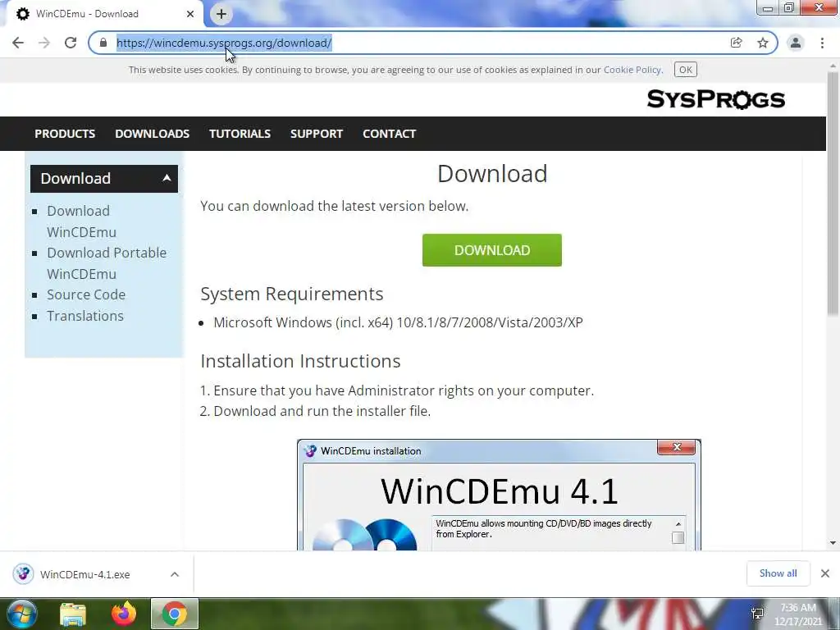Click the green DOWNLOAD button

click(x=492, y=250)
